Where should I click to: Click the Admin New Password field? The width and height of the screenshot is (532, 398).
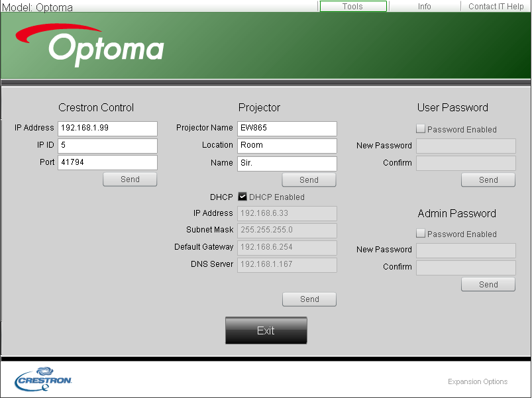click(x=466, y=250)
